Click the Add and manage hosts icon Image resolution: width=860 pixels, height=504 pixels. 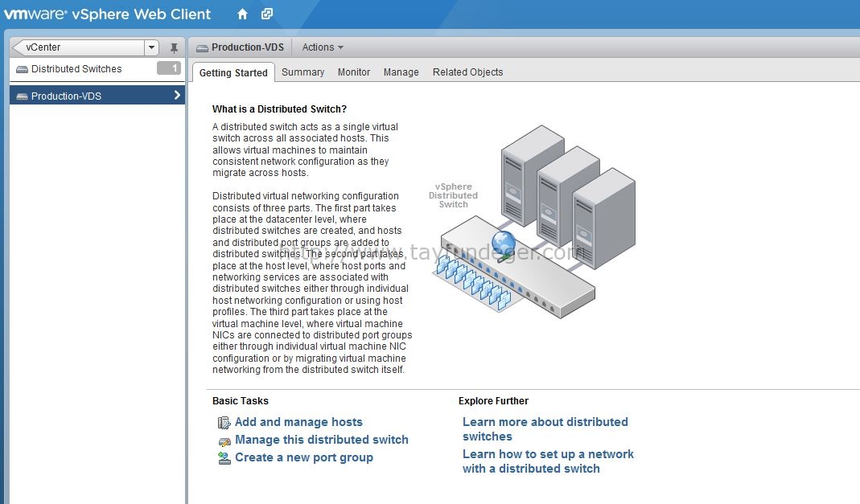224,422
